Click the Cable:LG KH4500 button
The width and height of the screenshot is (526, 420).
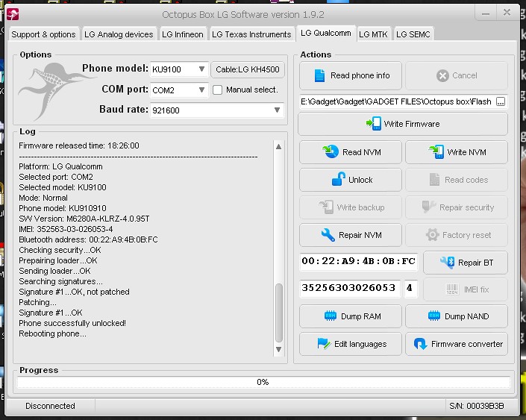[x=248, y=69]
